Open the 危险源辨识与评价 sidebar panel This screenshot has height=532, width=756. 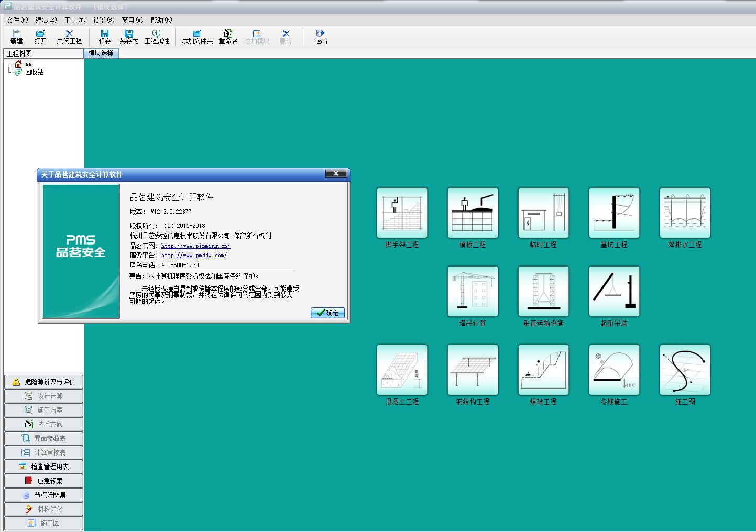[44, 382]
